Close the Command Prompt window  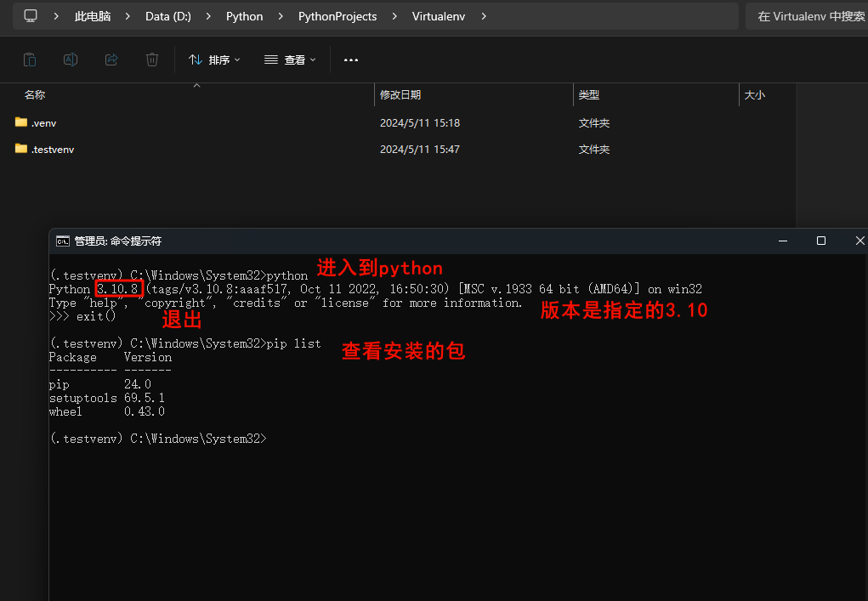pos(859,241)
